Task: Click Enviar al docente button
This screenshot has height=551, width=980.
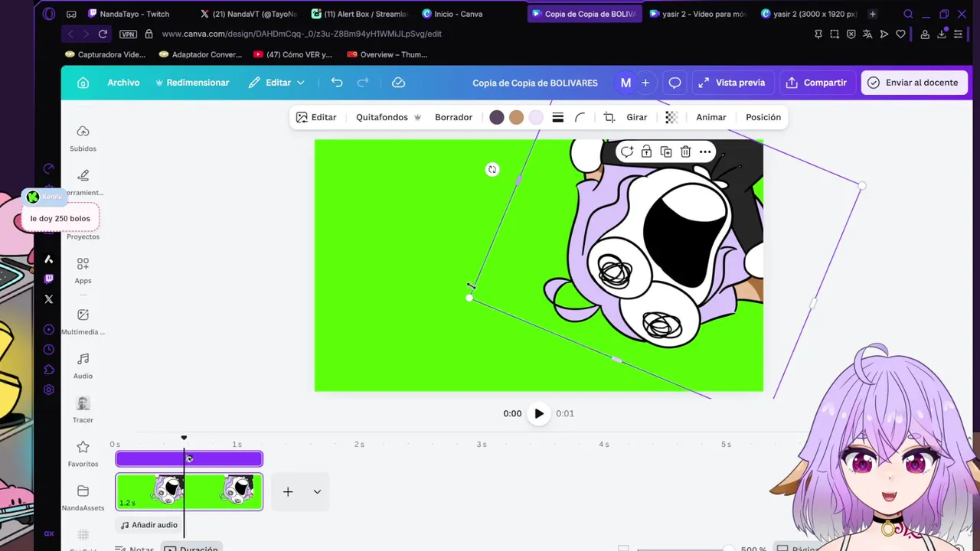Action: [913, 83]
